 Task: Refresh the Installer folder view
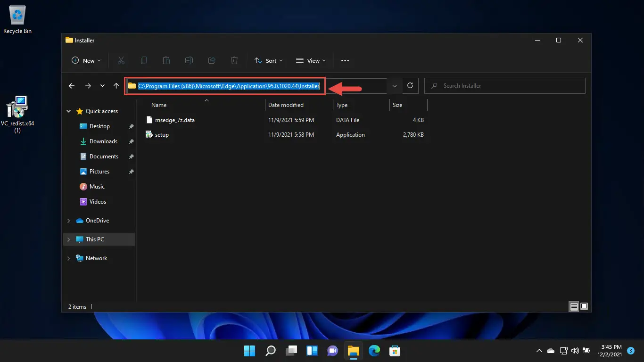[410, 85]
